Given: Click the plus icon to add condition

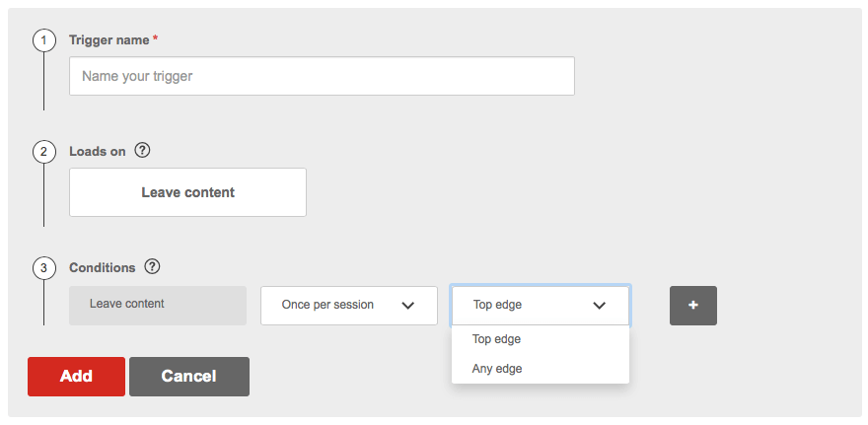Looking at the screenshot, I should [x=693, y=306].
